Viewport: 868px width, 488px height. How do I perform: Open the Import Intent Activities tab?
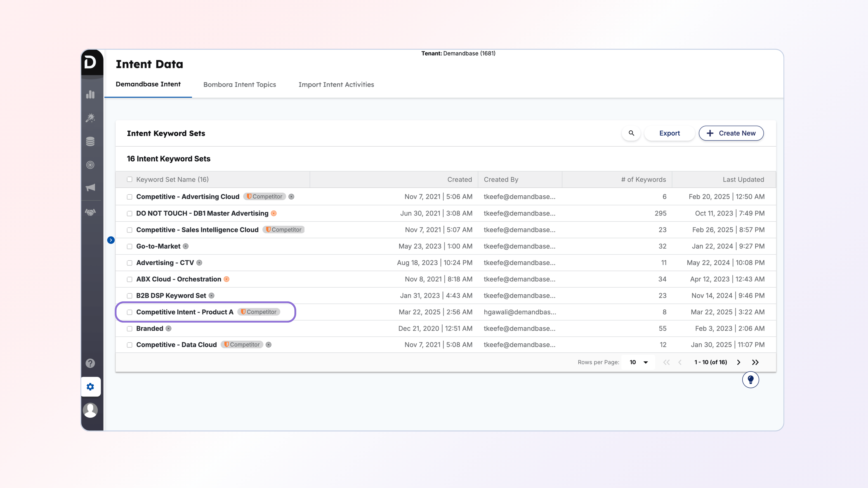pyautogui.click(x=336, y=84)
